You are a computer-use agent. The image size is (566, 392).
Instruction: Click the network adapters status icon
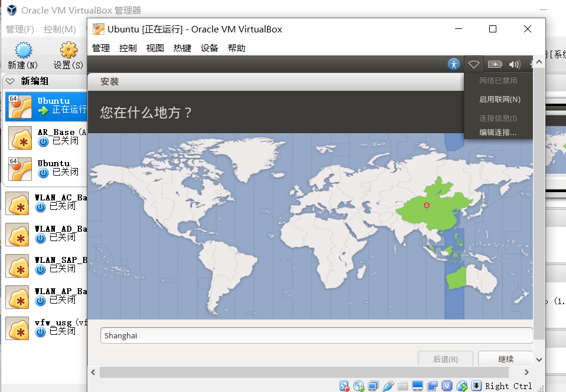click(373, 386)
